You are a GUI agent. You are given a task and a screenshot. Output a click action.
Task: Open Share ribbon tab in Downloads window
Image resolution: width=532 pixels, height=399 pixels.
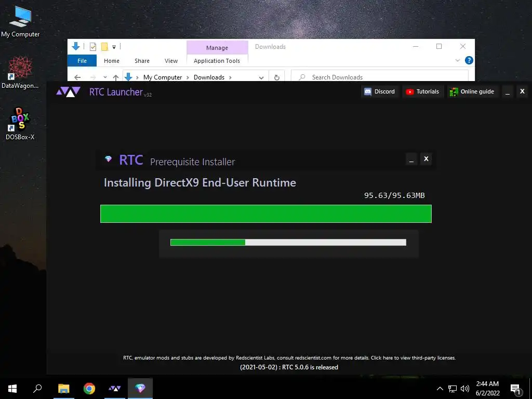coord(142,61)
